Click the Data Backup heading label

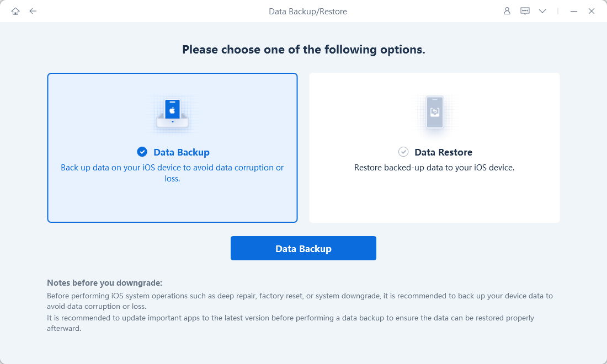[x=182, y=152]
